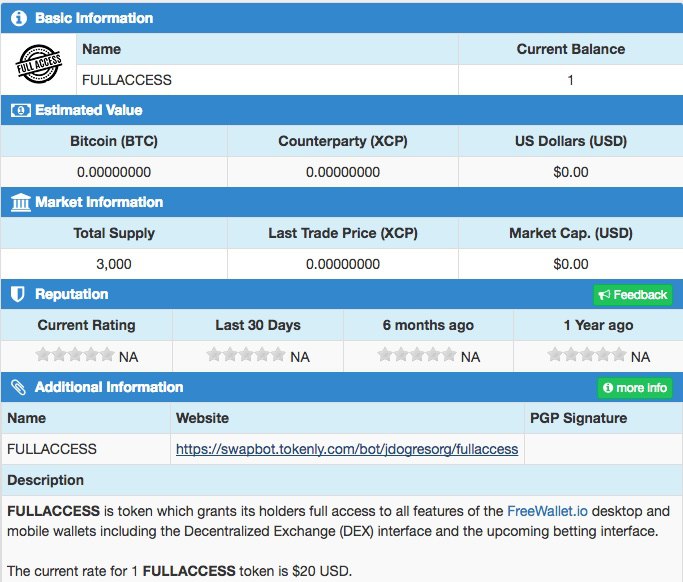Image resolution: width=683 pixels, height=582 pixels.
Task: Click the Counterparty (XCP) column header
Action: [x=343, y=141]
